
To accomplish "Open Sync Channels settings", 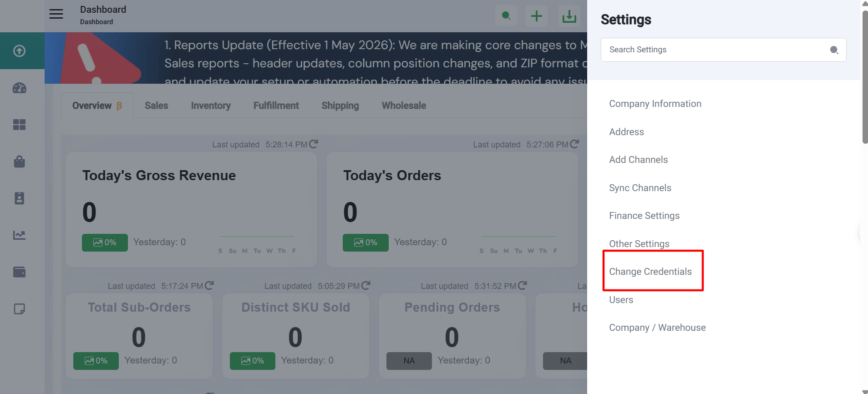I will [640, 188].
